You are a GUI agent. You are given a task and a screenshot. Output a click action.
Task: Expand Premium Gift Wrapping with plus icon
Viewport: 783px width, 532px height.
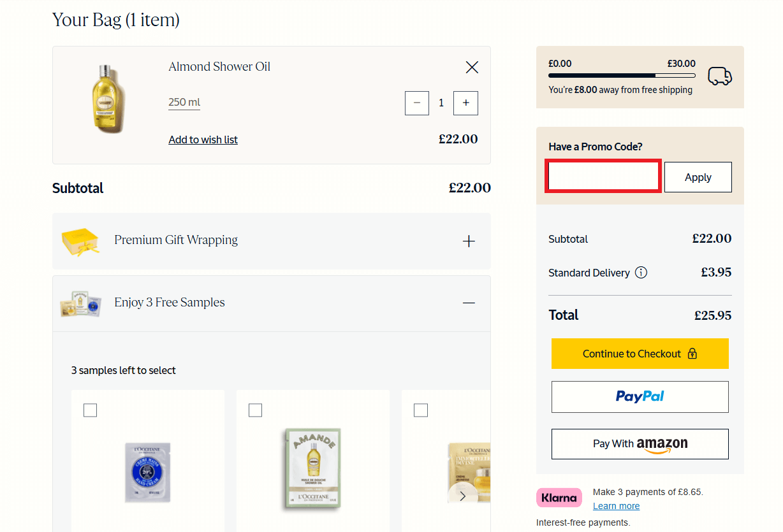[469, 241]
